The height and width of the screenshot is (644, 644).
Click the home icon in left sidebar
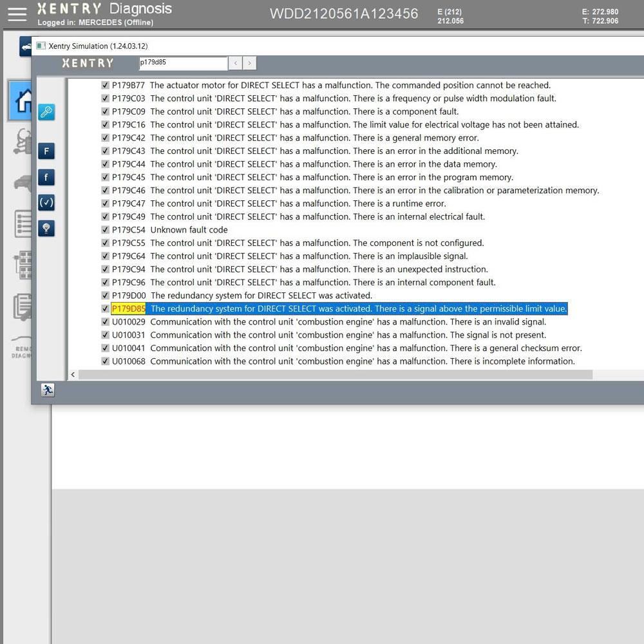coord(20,100)
